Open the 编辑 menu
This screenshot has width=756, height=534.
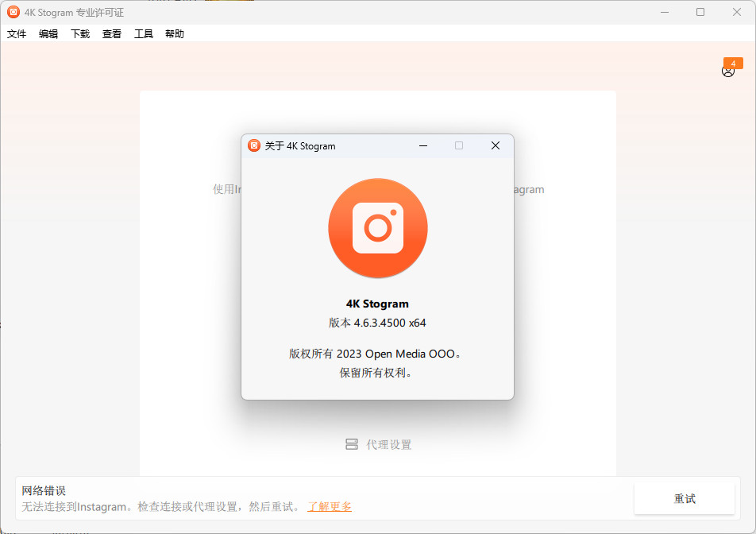click(48, 33)
